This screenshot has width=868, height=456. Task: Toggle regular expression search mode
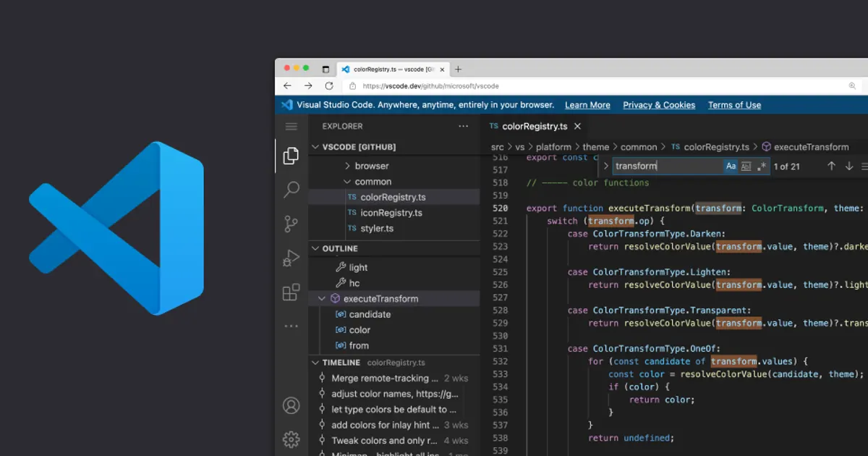[x=762, y=166]
